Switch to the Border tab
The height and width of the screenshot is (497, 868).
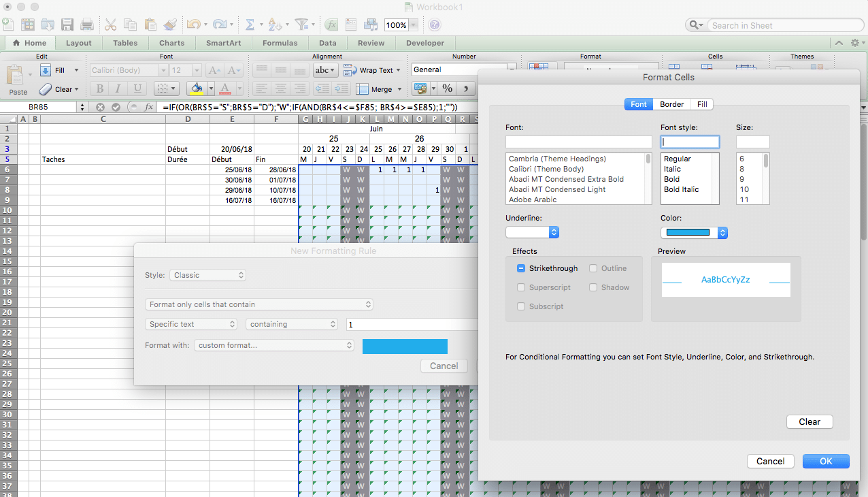click(x=671, y=105)
